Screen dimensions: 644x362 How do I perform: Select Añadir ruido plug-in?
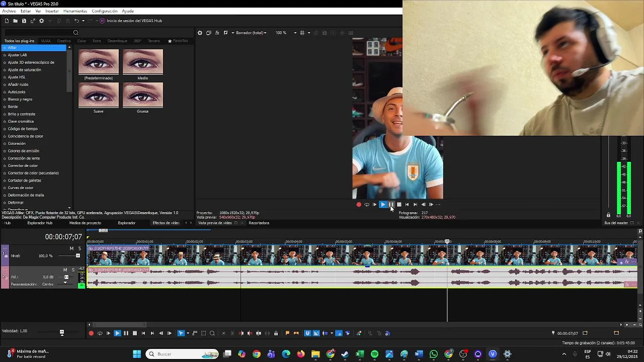pyautogui.click(x=18, y=84)
